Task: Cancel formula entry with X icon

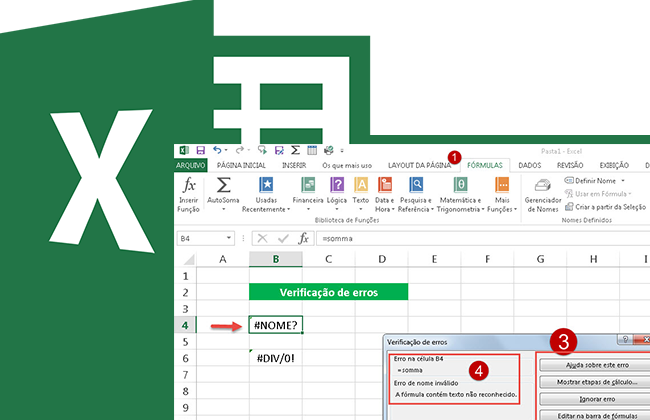Action: [262, 238]
